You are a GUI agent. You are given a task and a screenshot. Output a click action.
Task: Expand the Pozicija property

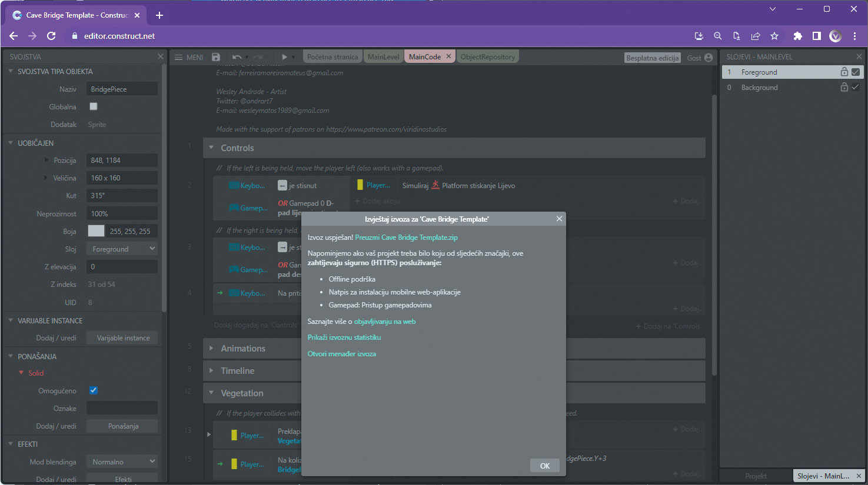(x=46, y=160)
